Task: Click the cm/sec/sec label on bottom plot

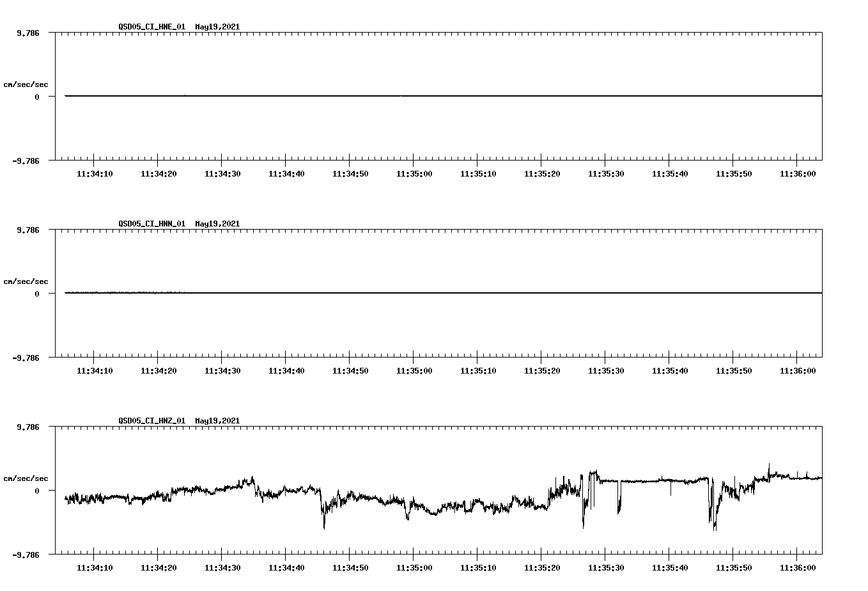Action: click(x=26, y=477)
